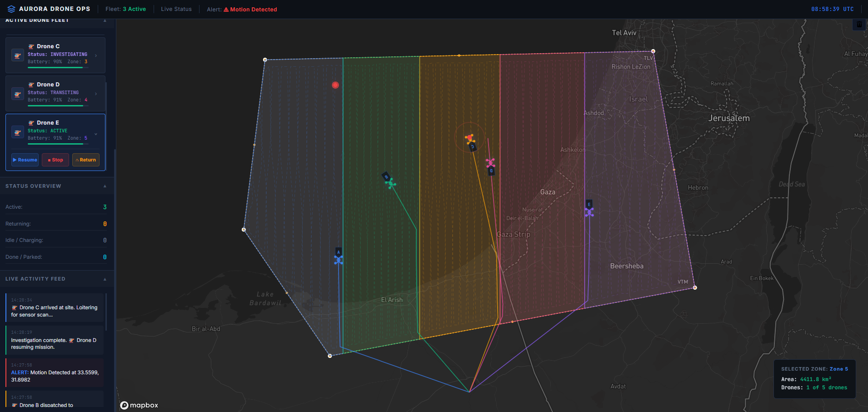Click the 'Investigation complete' feed entry
The image size is (868, 412).
click(x=55, y=340)
